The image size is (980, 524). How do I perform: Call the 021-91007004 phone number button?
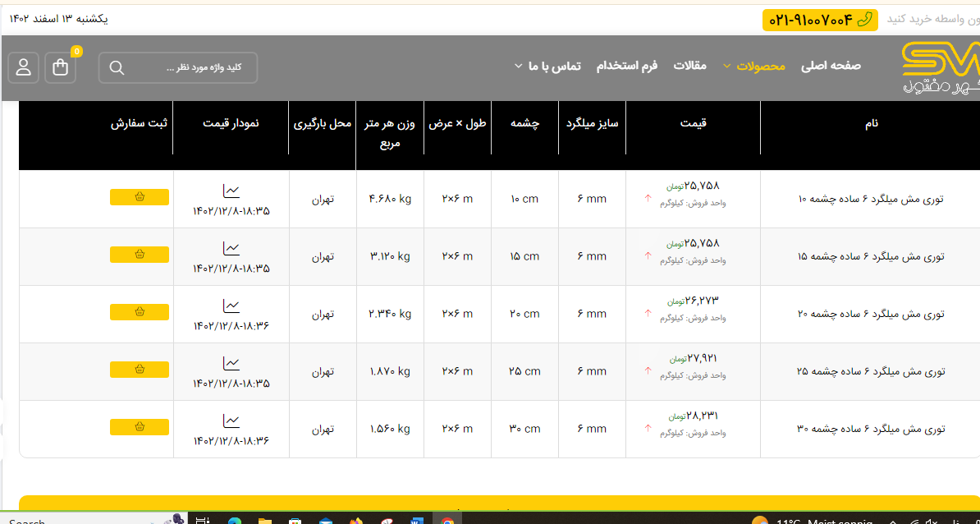(810, 20)
